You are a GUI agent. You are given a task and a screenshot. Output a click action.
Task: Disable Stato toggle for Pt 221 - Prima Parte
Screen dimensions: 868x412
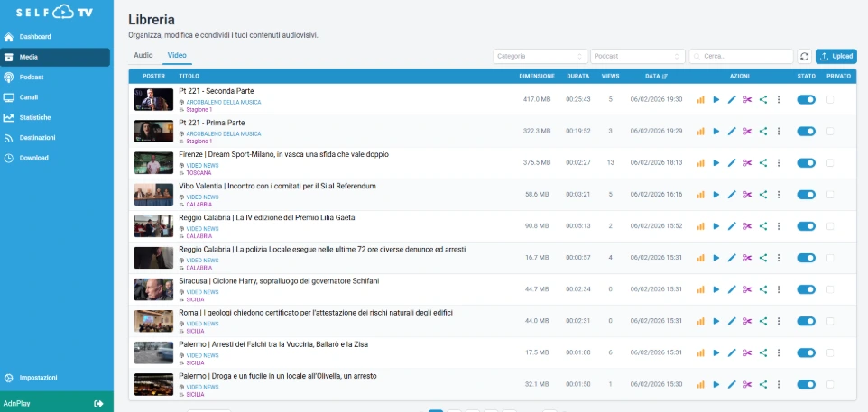[x=806, y=131]
